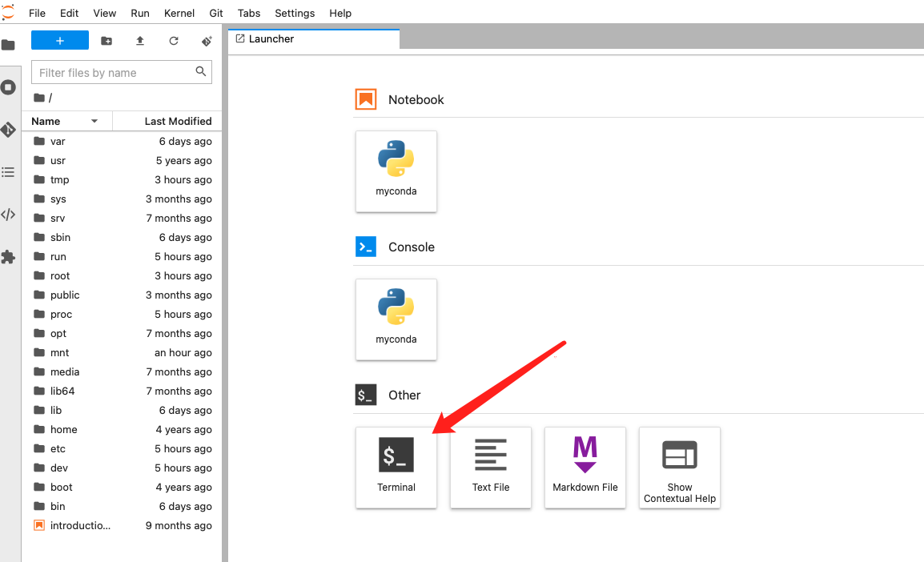Launch myconda Notebook kernel card

(396, 171)
